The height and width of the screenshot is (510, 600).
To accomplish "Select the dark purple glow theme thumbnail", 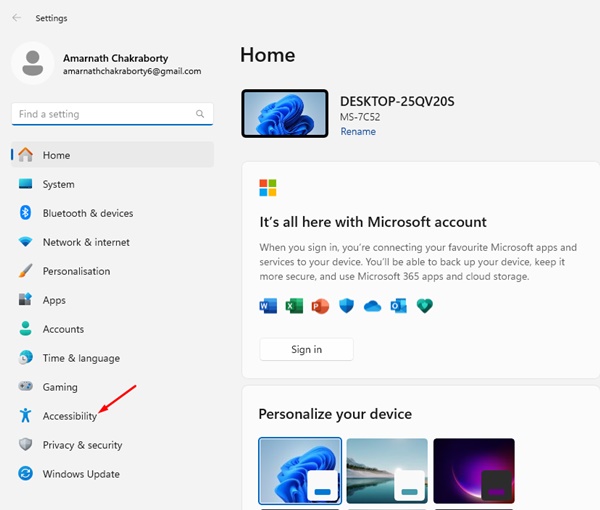I will click(x=473, y=470).
